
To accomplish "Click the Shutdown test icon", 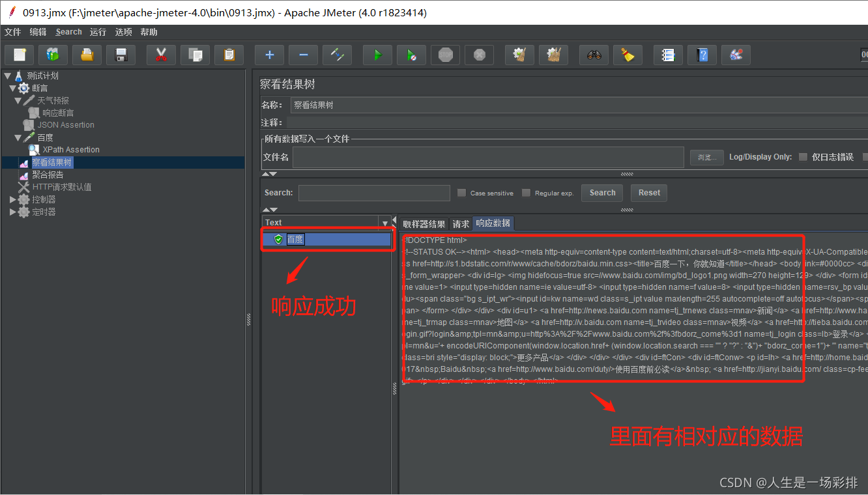I will click(x=479, y=55).
